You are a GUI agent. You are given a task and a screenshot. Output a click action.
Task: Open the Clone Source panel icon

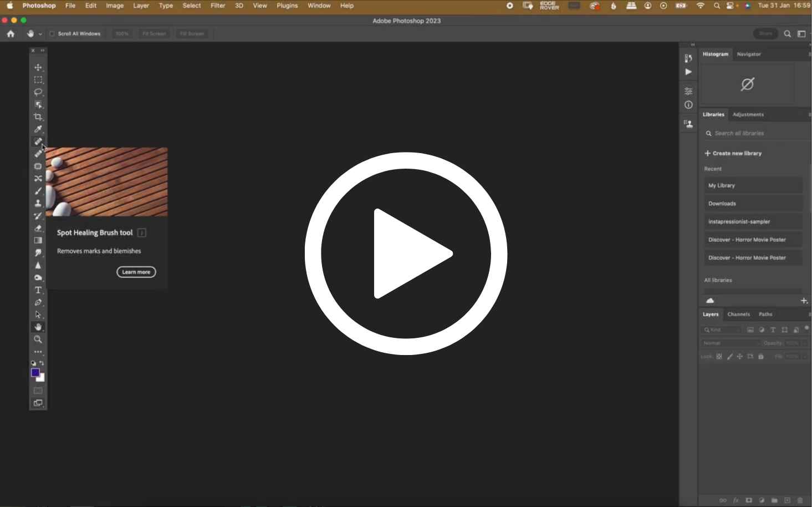(x=688, y=124)
